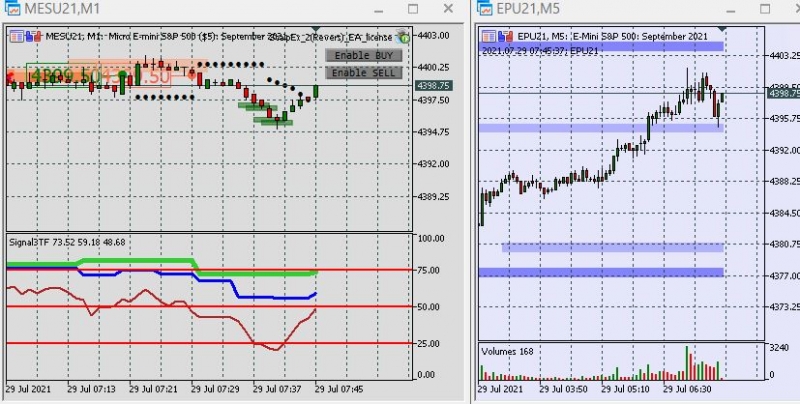This screenshot has height=404, width=800.
Task: Click the MESU21, M1: Micro E-mini chart header
Action: (167, 37)
